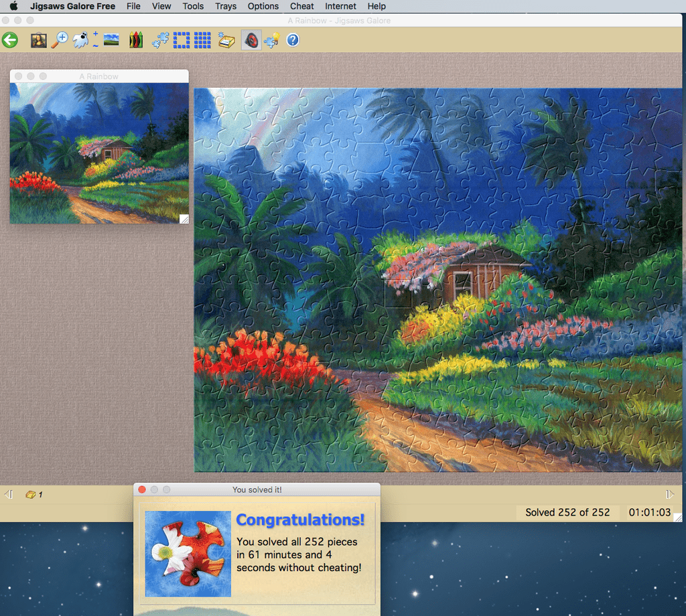Arrange pieces using the blue grid icon
Image resolution: width=686 pixels, height=616 pixels.
(202, 40)
